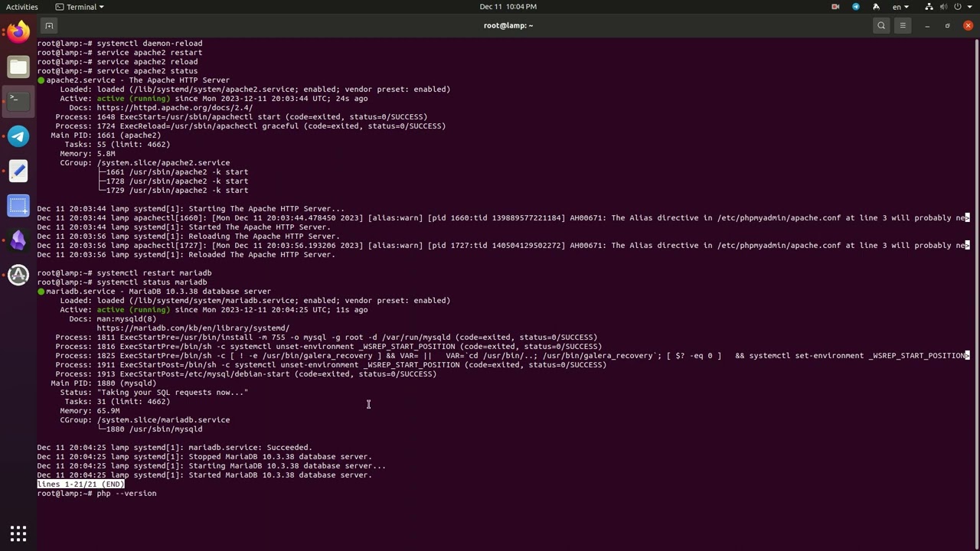Click 'systemctl daemon-reload' command
Image resolution: width=980 pixels, height=551 pixels.
point(149,44)
